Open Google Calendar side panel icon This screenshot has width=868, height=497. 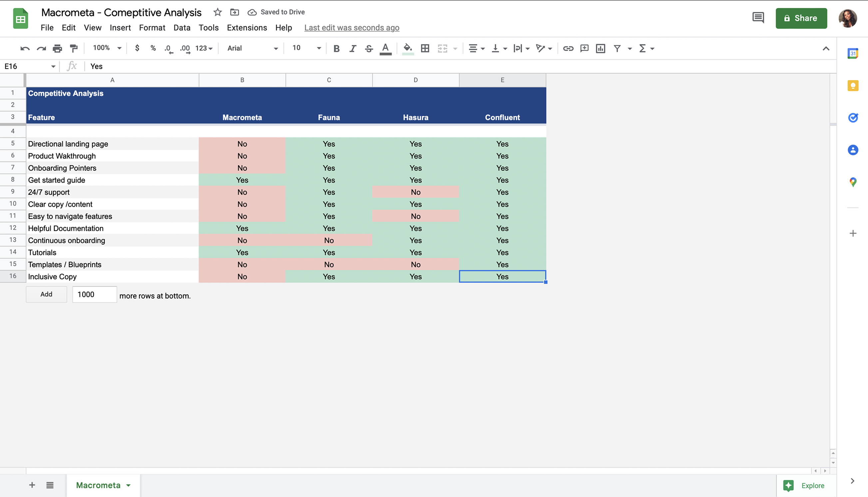point(853,53)
